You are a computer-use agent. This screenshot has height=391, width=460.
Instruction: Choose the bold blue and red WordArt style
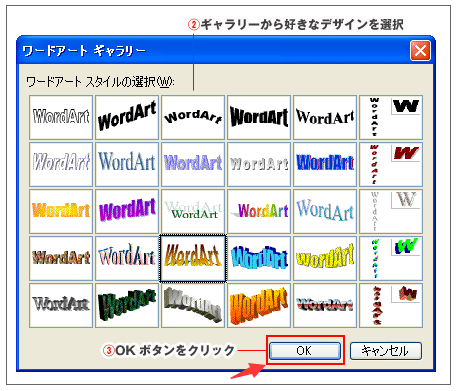point(325,164)
